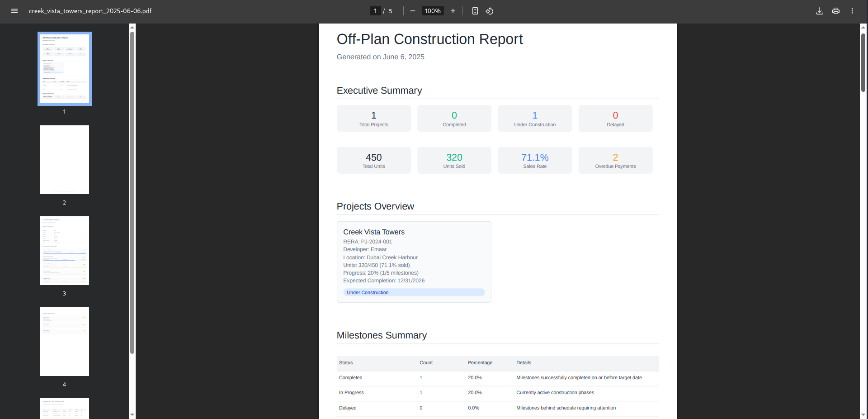This screenshot has width=868, height=419.
Task: Click the 'Under Construction' status badge
Action: click(414, 293)
